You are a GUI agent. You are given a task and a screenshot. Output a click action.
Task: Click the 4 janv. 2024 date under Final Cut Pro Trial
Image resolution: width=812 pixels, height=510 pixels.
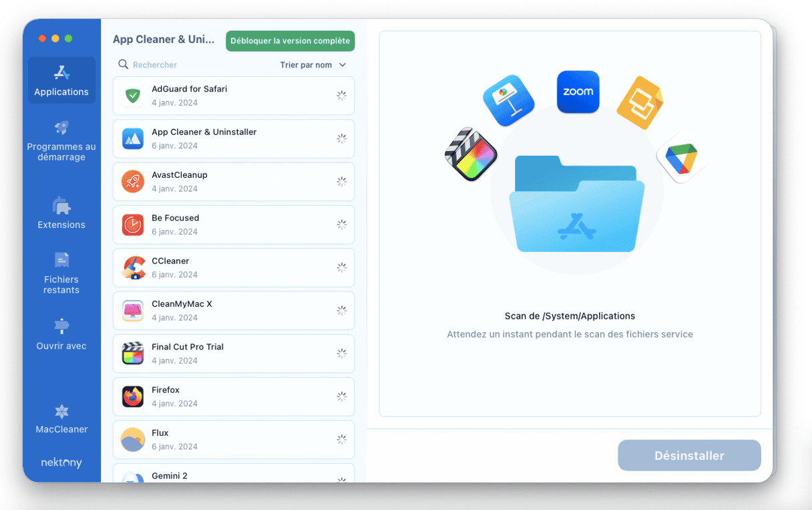point(174,361)
